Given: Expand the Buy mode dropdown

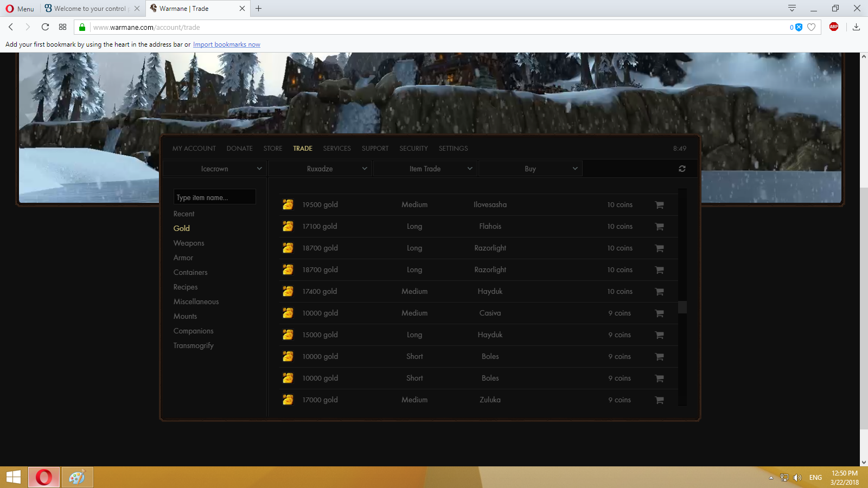Looking at the screenshot, I should point(530,169).
